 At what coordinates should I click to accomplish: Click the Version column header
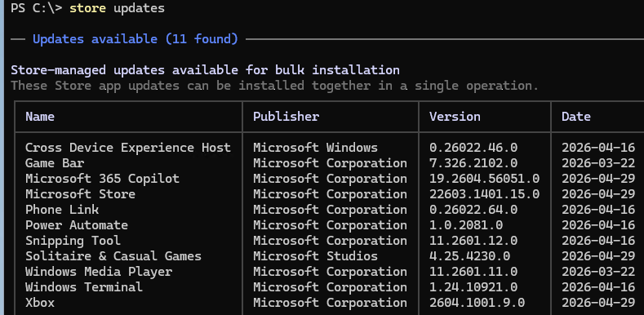click(455, 117)
